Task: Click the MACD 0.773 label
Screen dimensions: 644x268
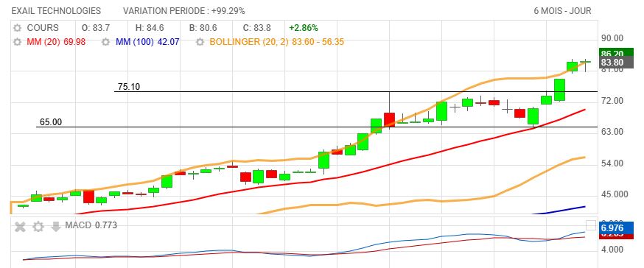Action: click(x=91, y=225)
